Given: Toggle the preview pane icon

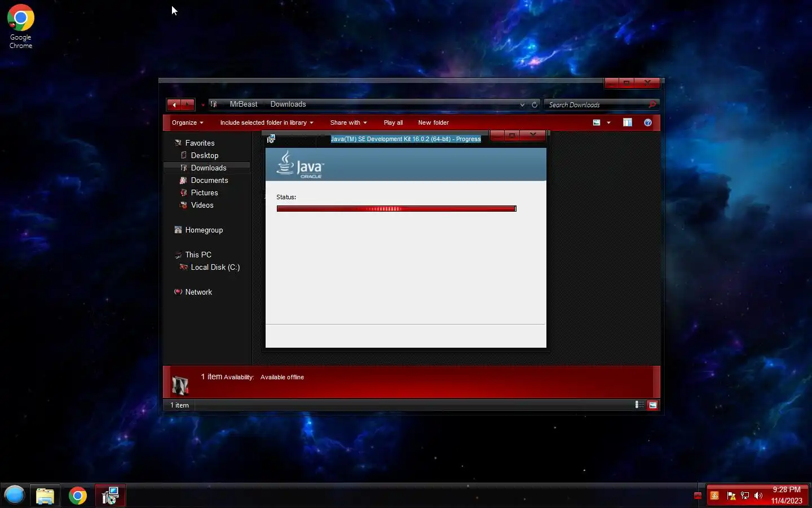Looking at the screenshot, I should [x=628, y=122].
